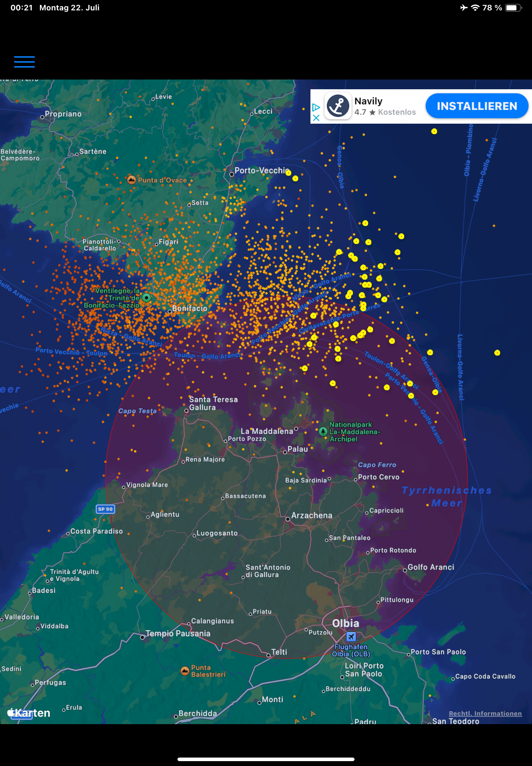Tap the Apple Karten logo
Image resolution: width=532 pixels, height=766 pixels.
click(29, 713)
